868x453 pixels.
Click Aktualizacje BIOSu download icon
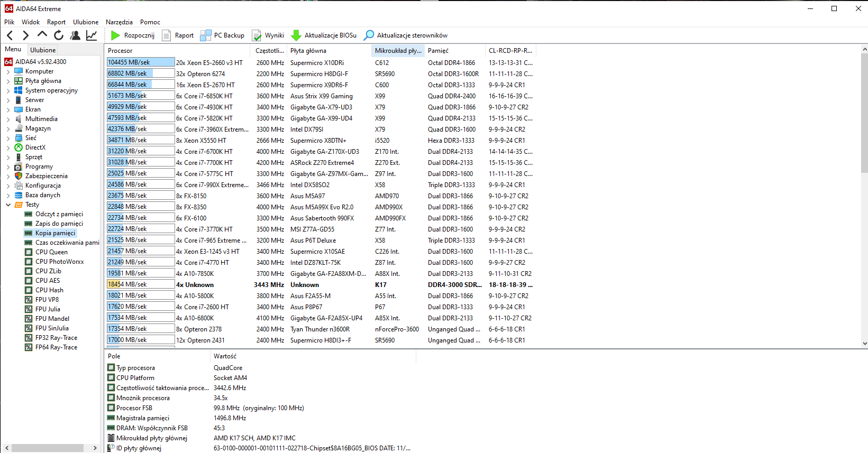click(297, 35)
